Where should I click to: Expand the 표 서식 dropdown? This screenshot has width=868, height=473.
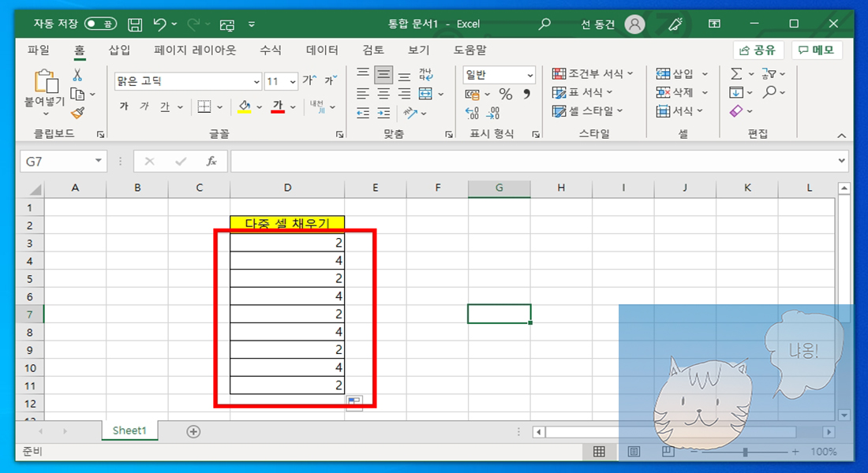coord(609,92)
